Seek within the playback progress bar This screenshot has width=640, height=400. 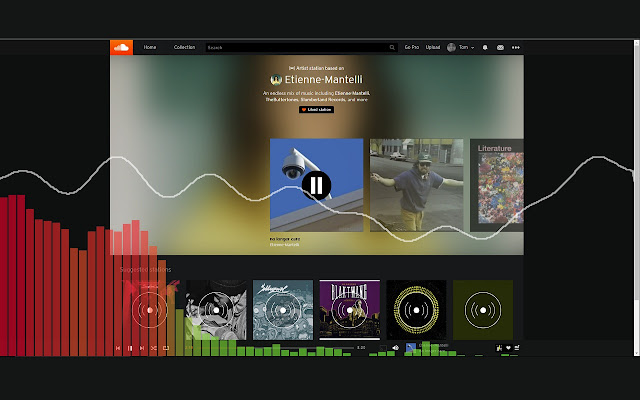(275, 348)
